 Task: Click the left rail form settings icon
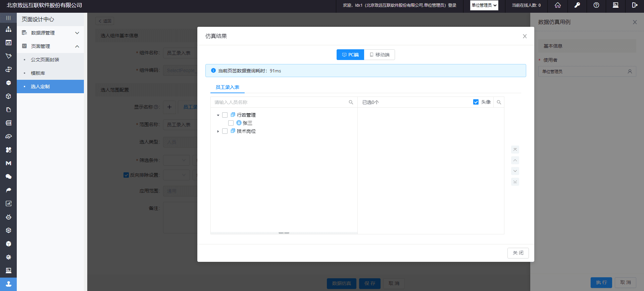8,43
